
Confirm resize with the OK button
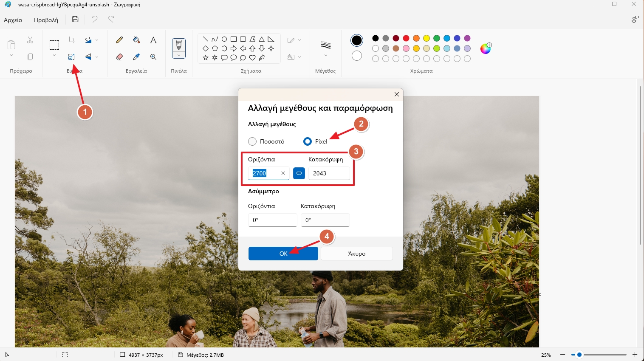283,254
